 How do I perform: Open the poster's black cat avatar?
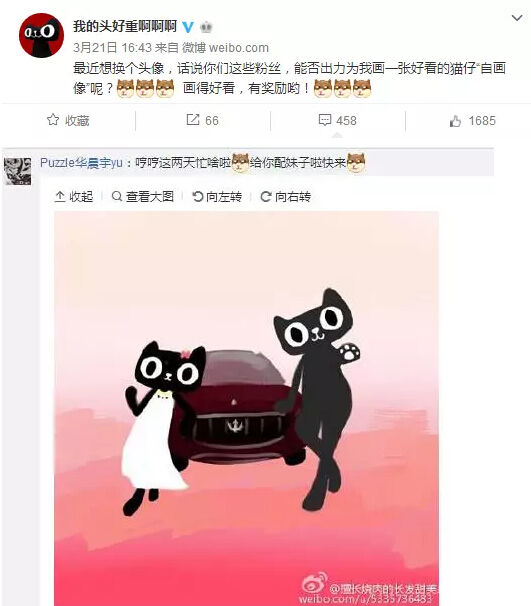tap(41, 35)
